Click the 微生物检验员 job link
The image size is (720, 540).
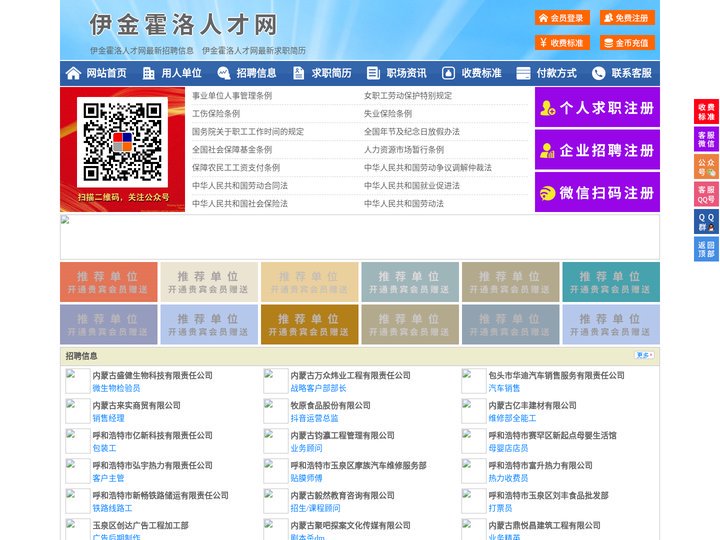[x=116, y=388]
